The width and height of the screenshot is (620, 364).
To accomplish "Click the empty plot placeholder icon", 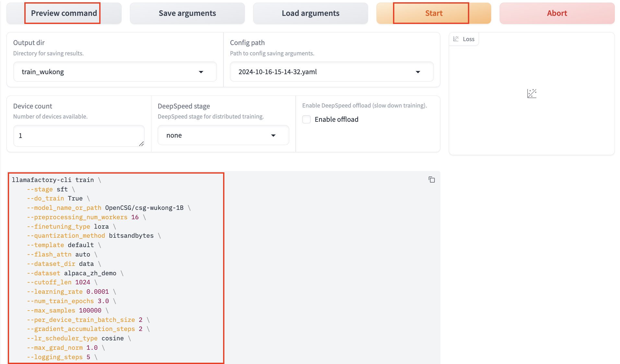I will [531, 94].
